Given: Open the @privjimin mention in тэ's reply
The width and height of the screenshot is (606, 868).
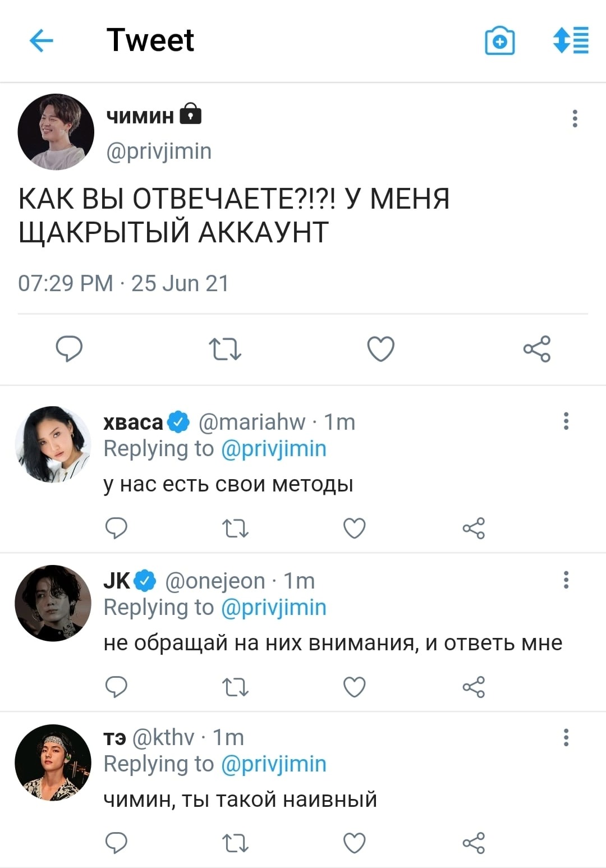Looking at the screenshot, I should (x=274, y=764).
